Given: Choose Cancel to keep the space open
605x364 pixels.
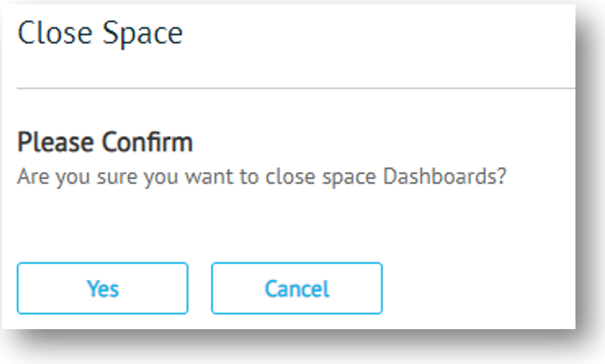Looking at the screenshot, I should pyautogui.click(x=297, y=288).
